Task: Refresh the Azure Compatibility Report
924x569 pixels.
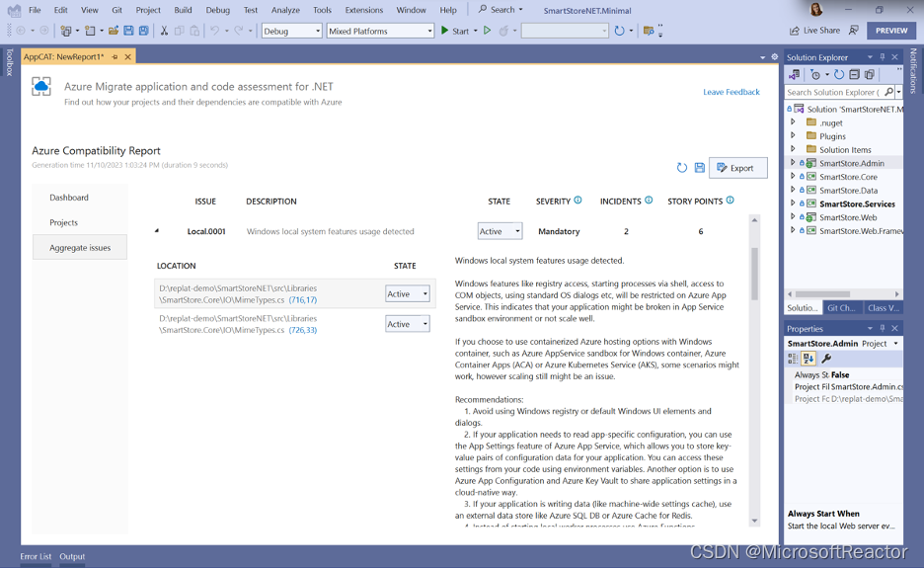Action: click(x=682, y=168)
